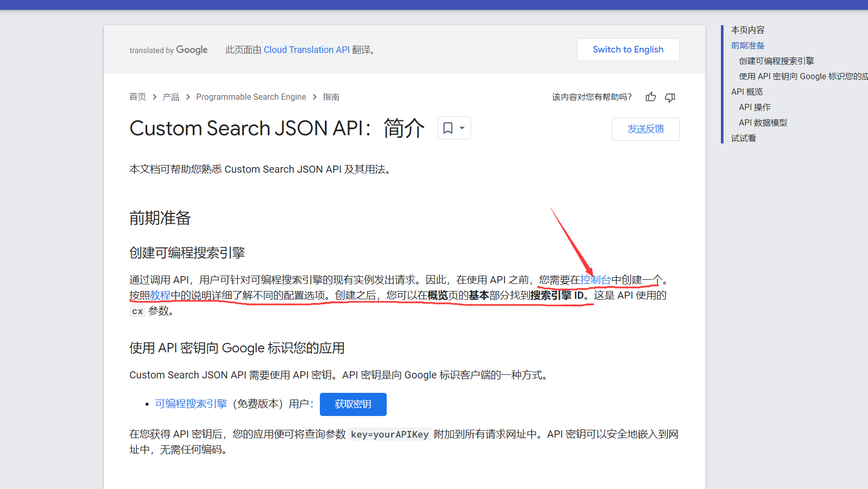Open the bookmark dropdown arrow
The width and height of the screenshot is (868, 489).
(462, 128)
